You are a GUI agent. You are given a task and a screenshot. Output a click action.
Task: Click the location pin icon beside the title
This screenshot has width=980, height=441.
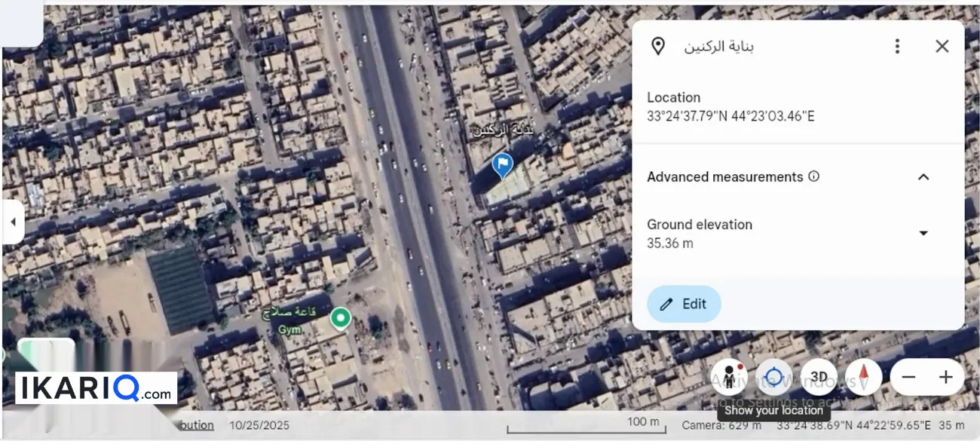(658, 46)
